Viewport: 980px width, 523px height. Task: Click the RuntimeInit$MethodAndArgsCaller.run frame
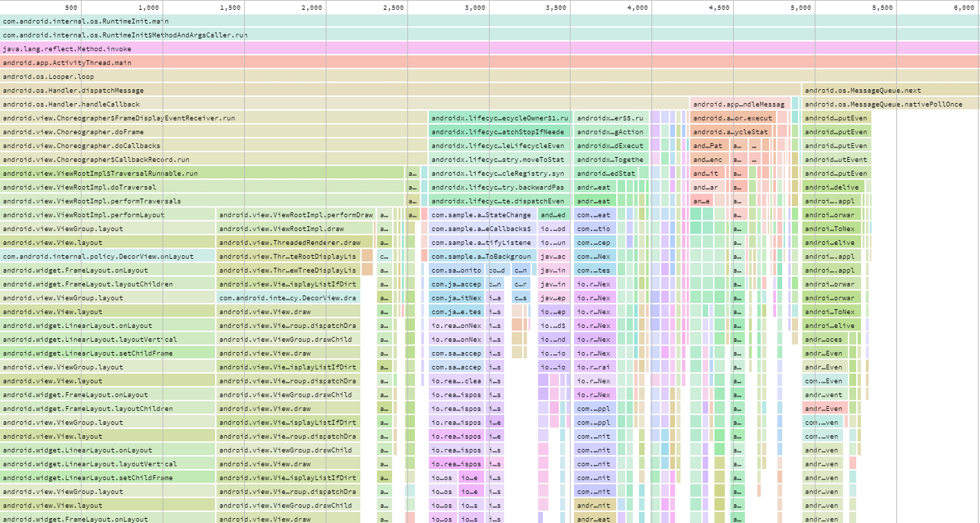(484, 35)
